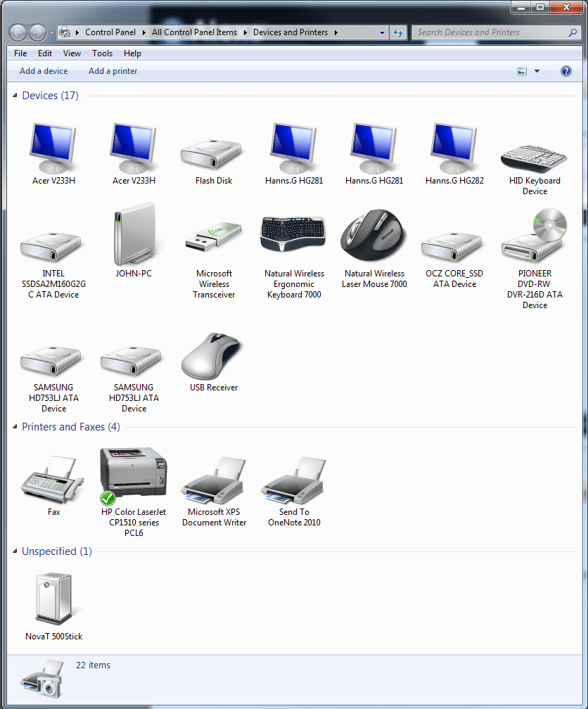
Task: Collapse the Printers and Faxes group
Action: (x=15, y=426)
